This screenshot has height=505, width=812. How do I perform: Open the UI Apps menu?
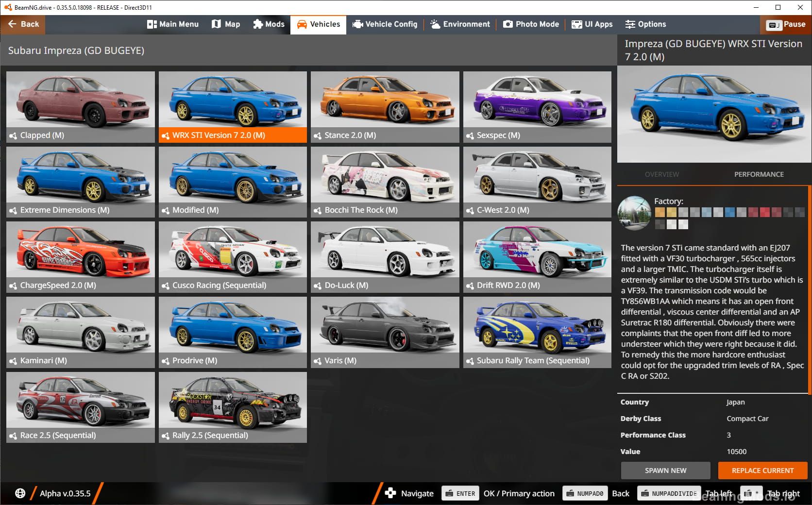tap(592, 24)
